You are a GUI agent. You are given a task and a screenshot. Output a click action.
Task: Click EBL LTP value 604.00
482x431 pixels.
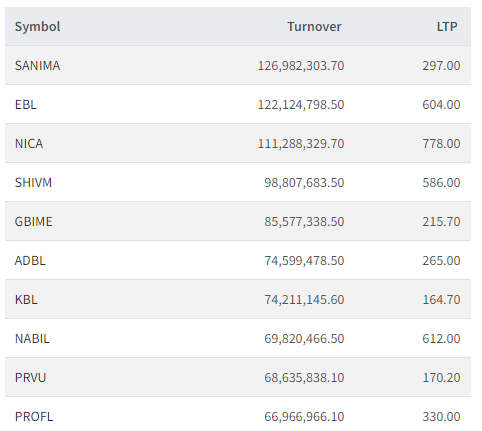441,105
